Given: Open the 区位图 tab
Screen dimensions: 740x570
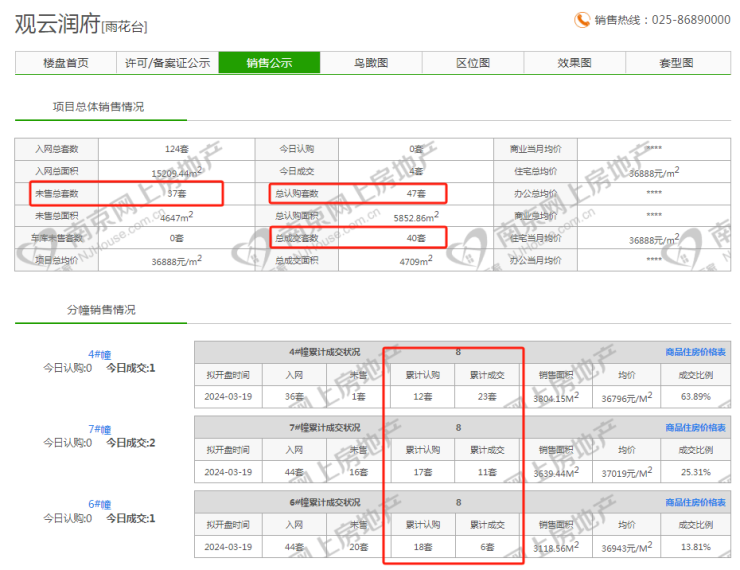Looking at the screenshot, I should click(473, 63).
